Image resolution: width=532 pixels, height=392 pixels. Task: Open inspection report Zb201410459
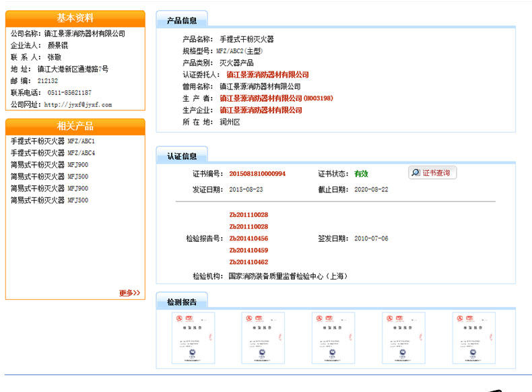tap(248, 251)
